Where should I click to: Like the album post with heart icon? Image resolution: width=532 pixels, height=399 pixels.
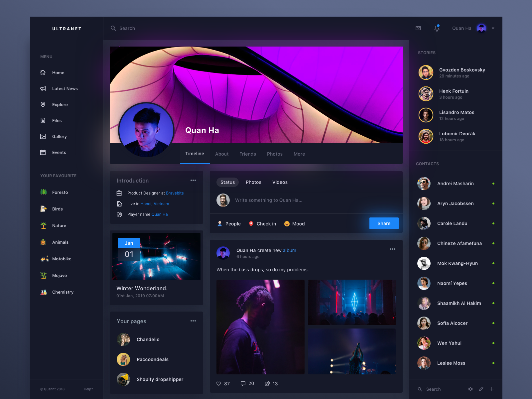(x=219, y=383)
